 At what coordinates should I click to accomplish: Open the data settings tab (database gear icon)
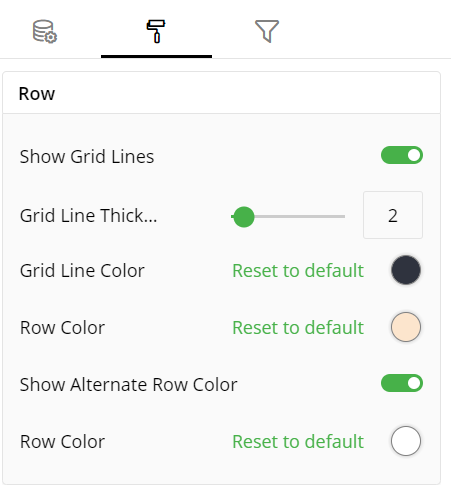tap(45, 32)
